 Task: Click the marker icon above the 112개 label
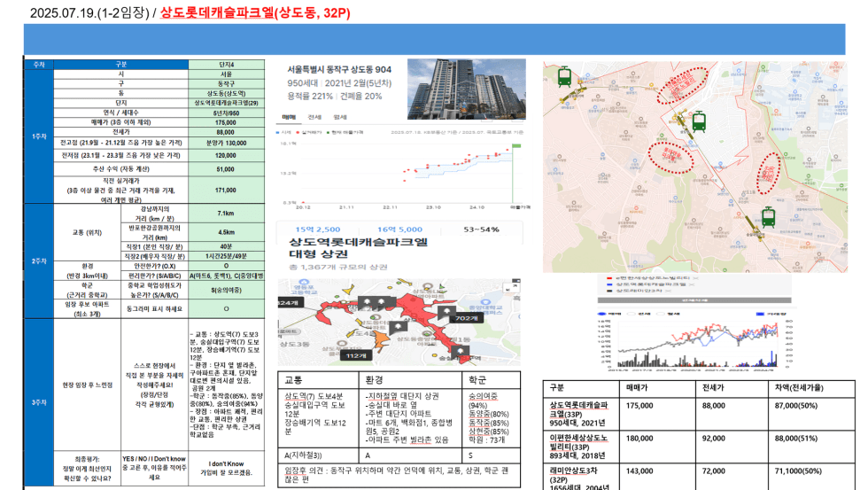(398, 328)
